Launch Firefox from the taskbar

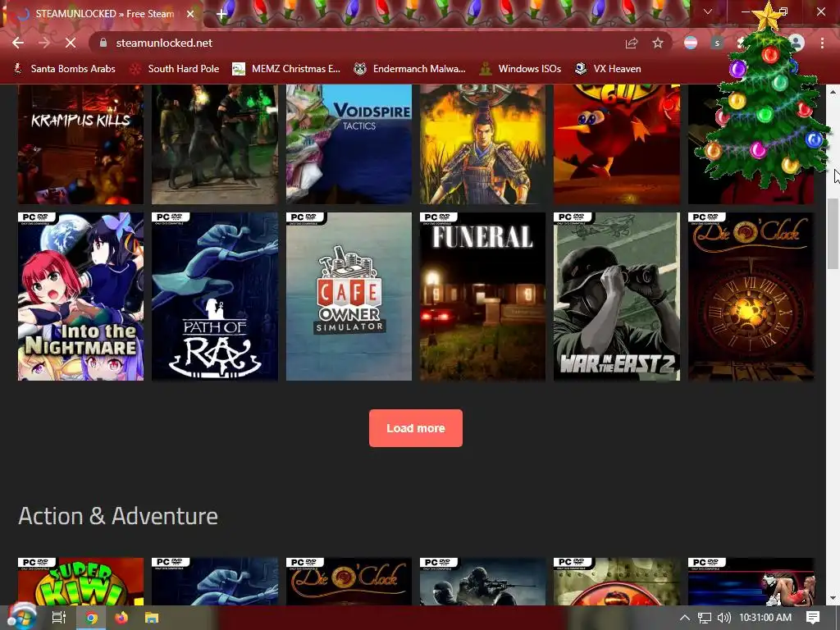point(121,618)
